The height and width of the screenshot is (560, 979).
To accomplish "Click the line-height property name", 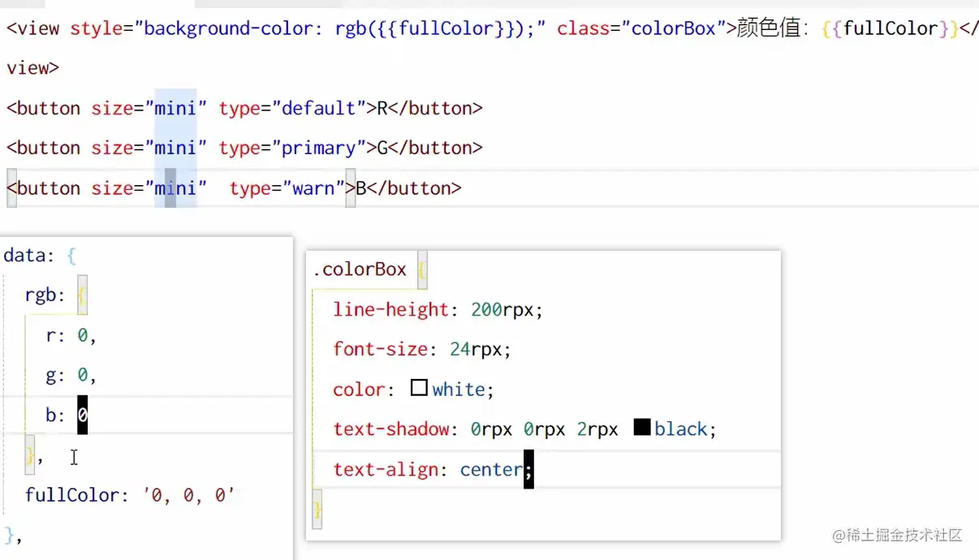I will pyautogui.click(x=391, y=309).
